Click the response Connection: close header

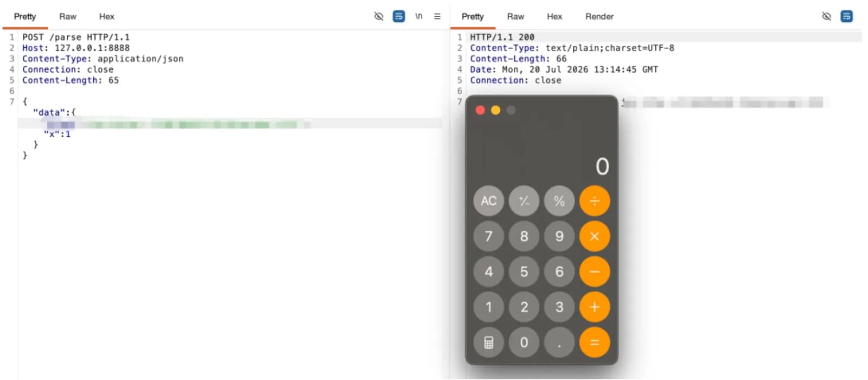coord(515,80)
